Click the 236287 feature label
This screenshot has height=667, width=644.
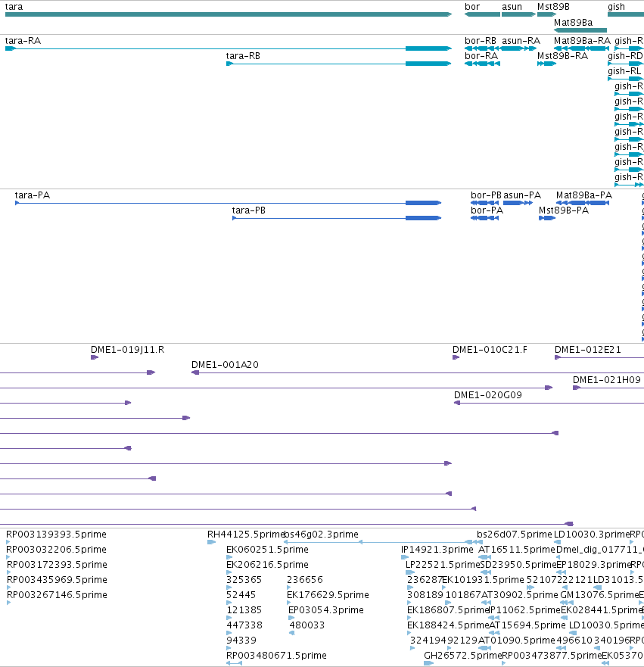click(425, 580)
